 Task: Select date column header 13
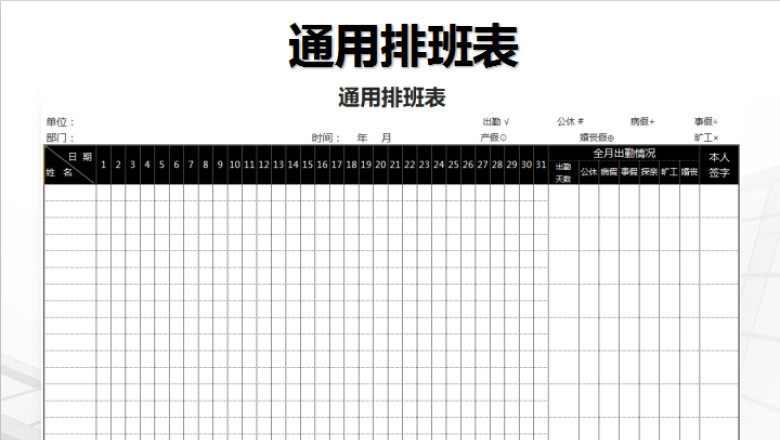(x=278, y=165)
